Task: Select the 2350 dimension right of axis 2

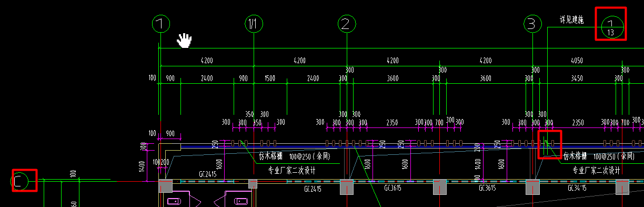Action: coord(392,123)
